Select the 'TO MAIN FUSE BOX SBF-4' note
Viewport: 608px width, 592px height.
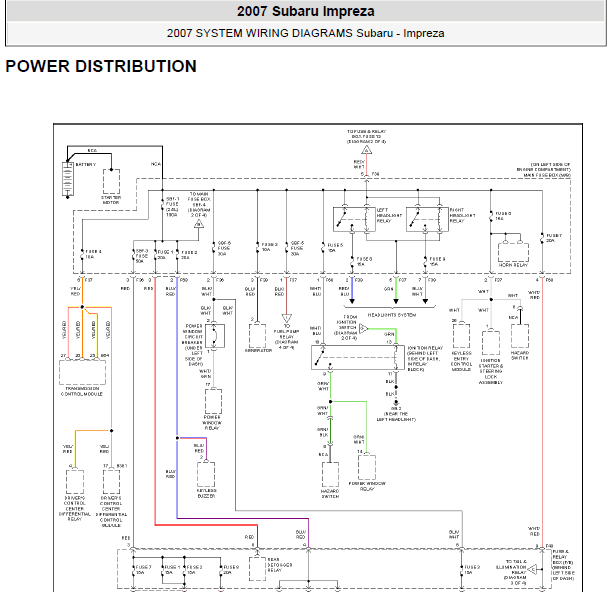pos(199,204)
